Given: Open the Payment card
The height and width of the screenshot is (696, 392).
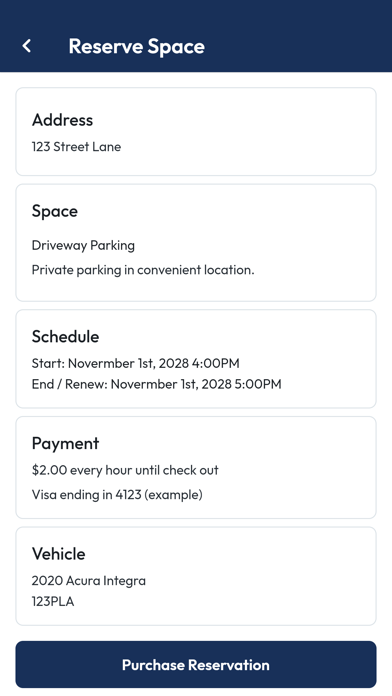Looking at the screenshot, I should click(196, 467).
